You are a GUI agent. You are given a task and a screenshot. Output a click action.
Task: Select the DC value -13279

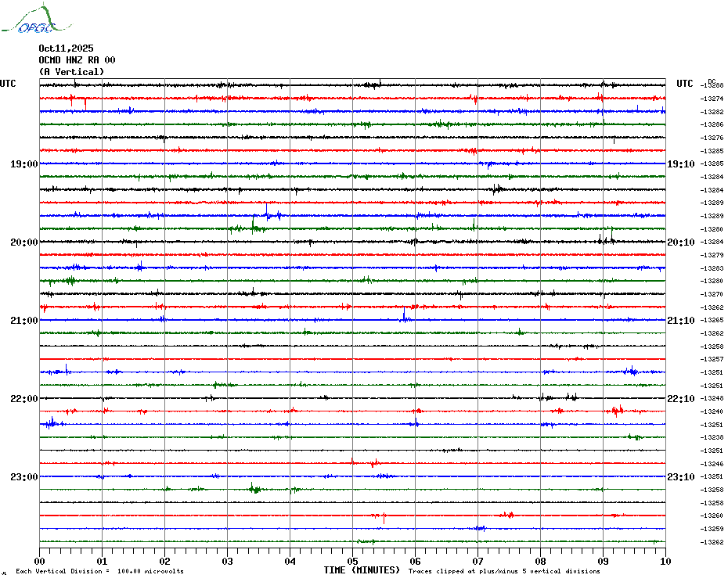coord(712,255)
